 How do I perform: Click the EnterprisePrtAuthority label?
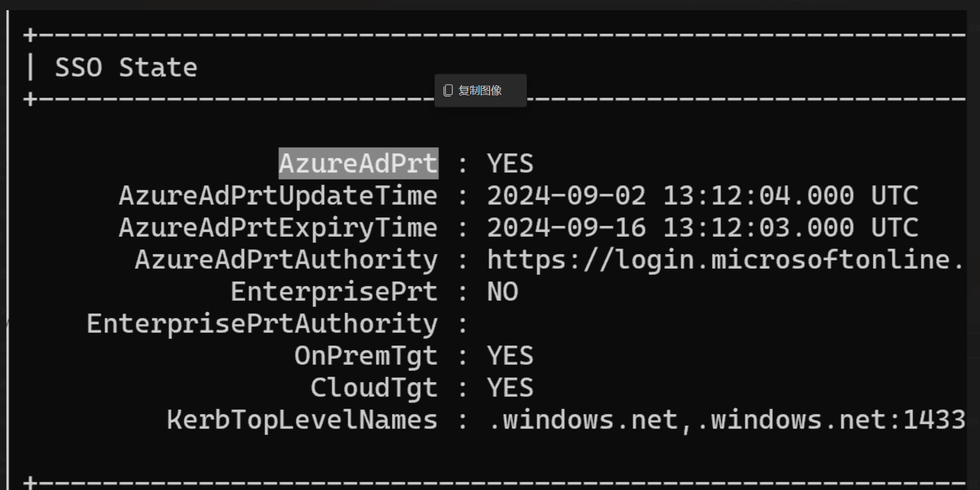click(x=262, y=324)
